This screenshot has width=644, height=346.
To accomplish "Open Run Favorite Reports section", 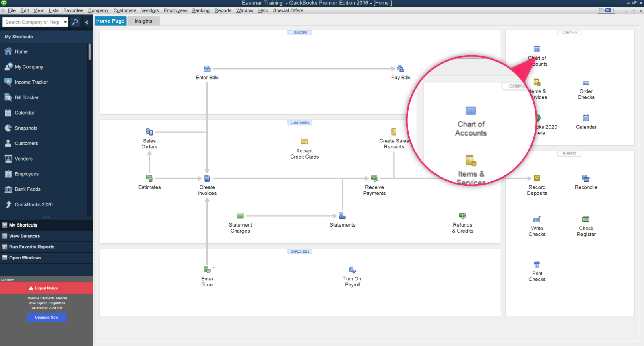I will 46,247.
